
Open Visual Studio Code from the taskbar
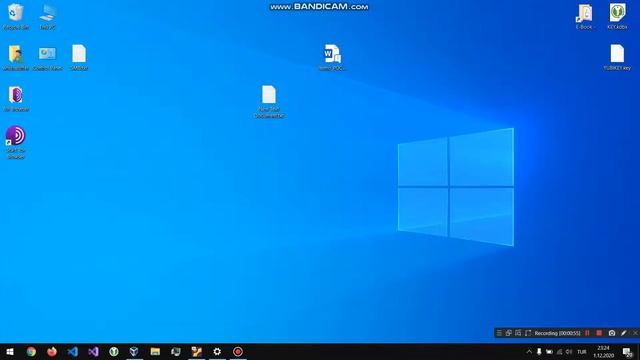pyautogui.click(x=72, y=351)
